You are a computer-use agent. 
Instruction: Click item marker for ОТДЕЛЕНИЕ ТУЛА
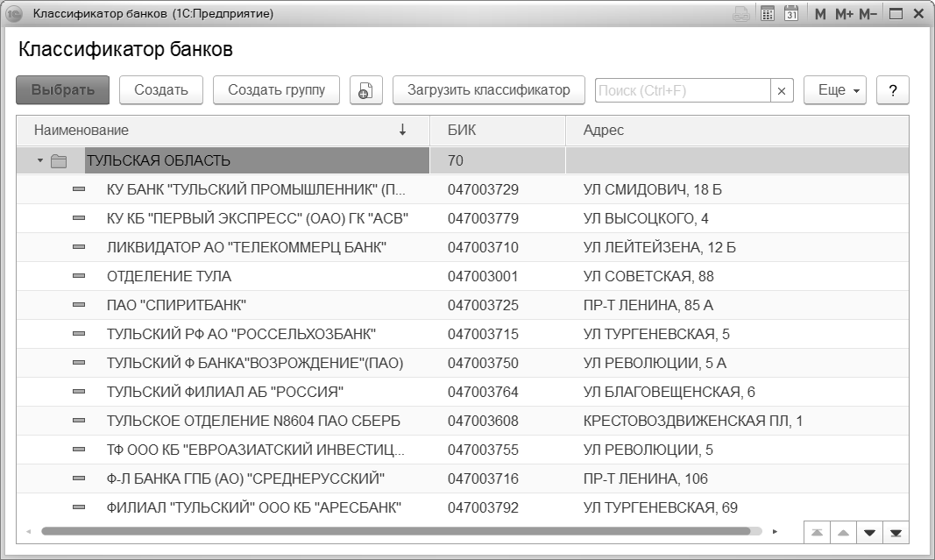point(79,276)
